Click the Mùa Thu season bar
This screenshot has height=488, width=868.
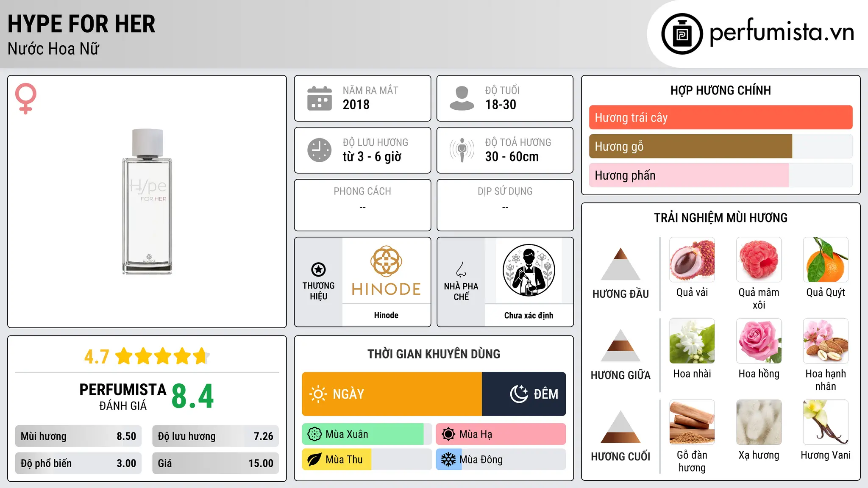[x=367, y=460]
